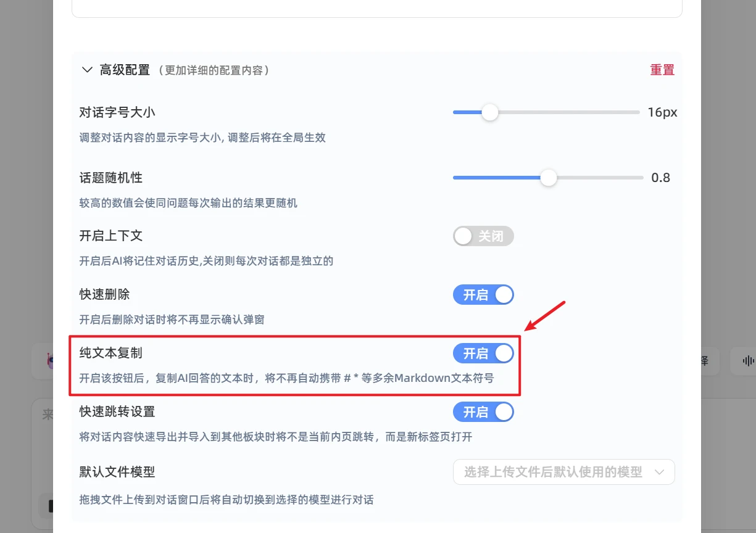Image resolution: width=756 pixels, height=533 pixels.
Task: Click the 纯文本复制 setting label
Action: click(x=111, y=353)
